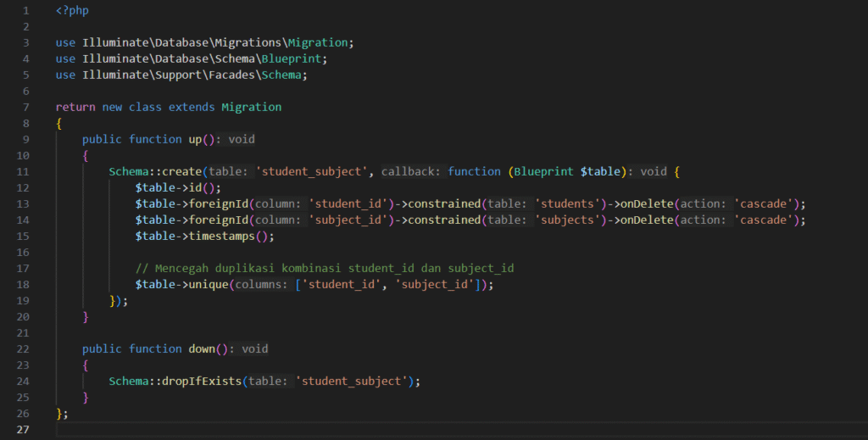Viewport: 868px width, 440px height.
Task: Click the opening <?php tag
Action: click(72, 11)
